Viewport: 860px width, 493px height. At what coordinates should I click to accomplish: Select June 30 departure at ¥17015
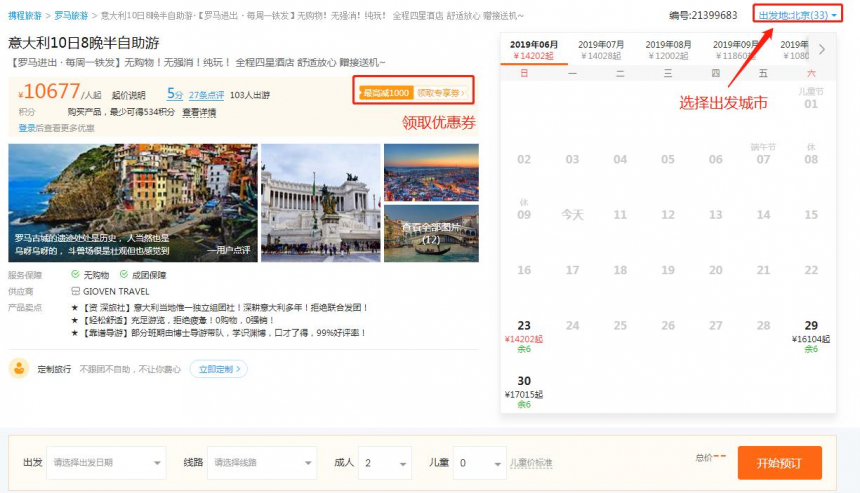coord(524,392)
